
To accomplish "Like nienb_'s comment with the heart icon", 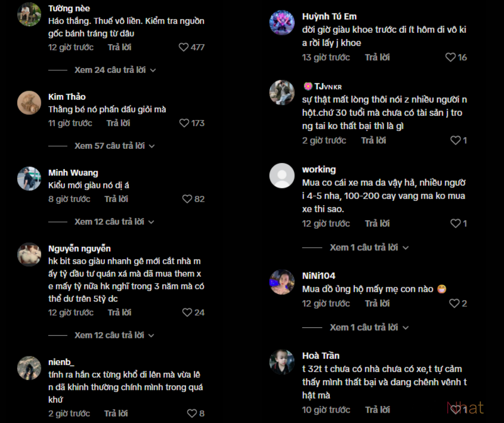I will (192, 413).
